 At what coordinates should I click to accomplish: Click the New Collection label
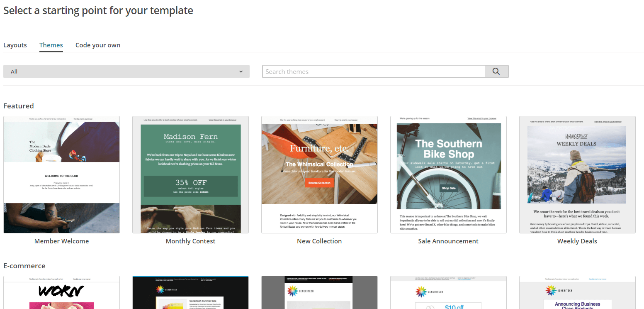[x=319, y=241]
